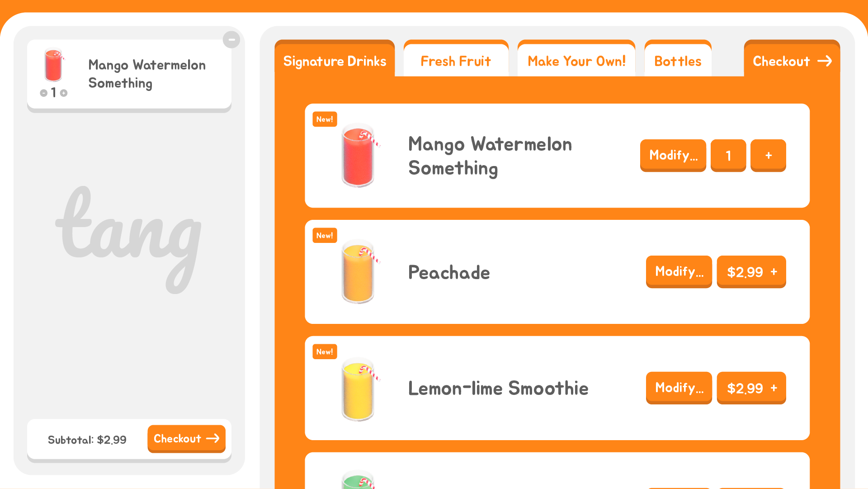
Task: Add Peachade for $2.99
Action: point(751,272)
